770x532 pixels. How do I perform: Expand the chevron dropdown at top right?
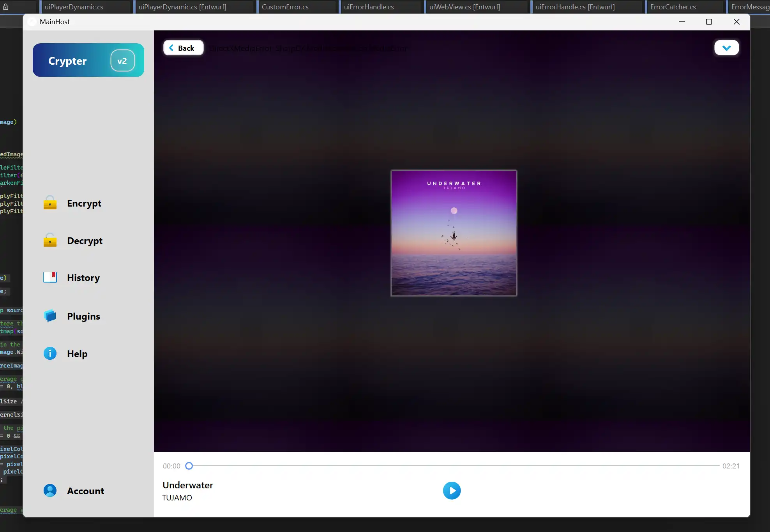(x=726, y=48)
